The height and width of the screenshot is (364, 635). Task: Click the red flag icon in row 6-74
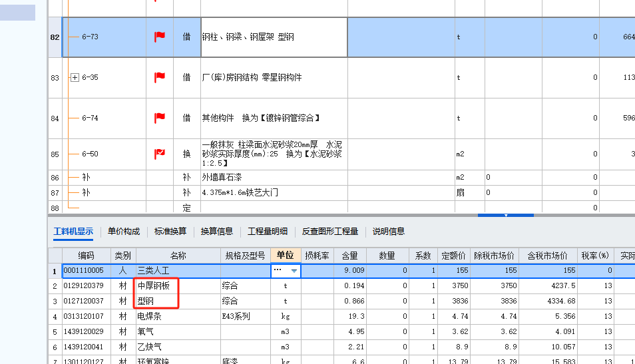[160, 118]
